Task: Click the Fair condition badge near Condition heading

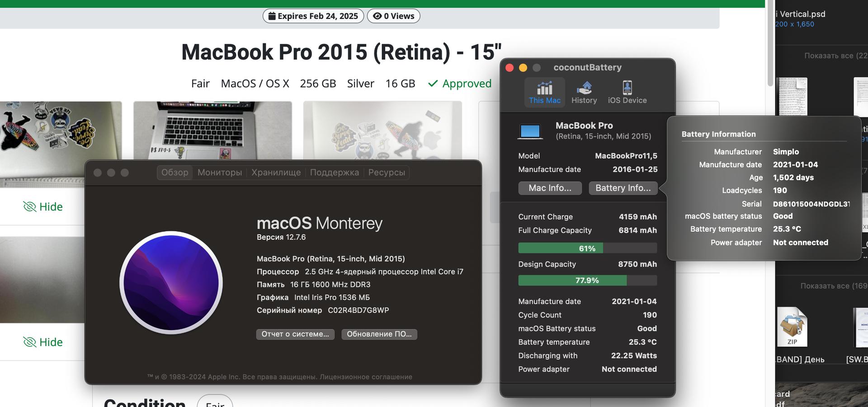Action: [215, 403]
